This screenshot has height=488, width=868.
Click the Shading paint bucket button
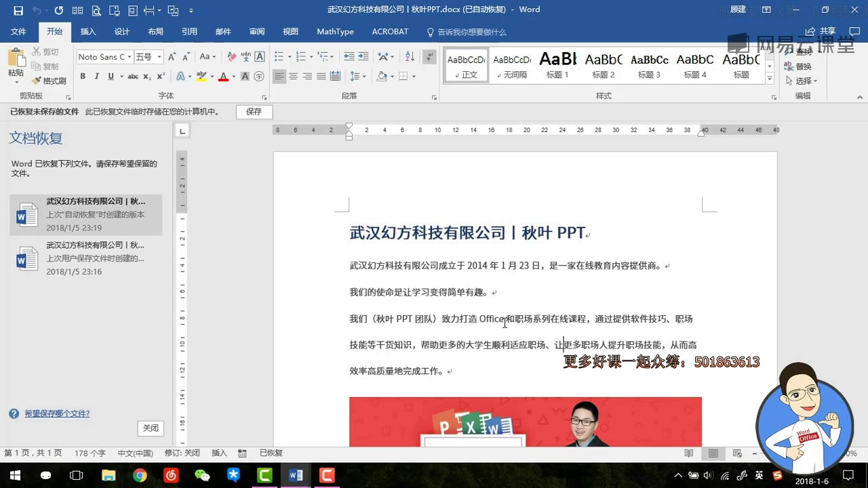382,77
